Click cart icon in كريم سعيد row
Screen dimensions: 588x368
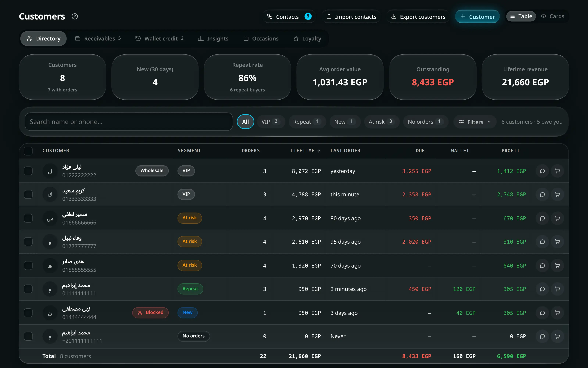coord(557,194)
